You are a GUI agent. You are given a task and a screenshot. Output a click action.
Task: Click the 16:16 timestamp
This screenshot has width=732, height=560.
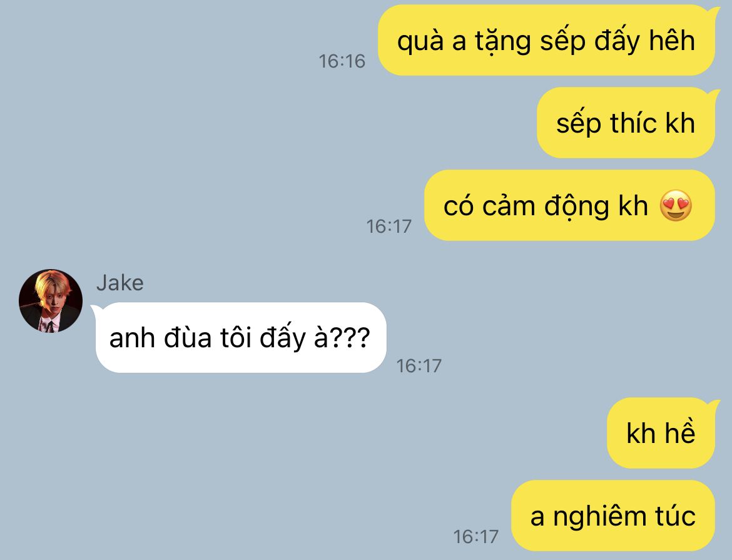pos(342,61)
